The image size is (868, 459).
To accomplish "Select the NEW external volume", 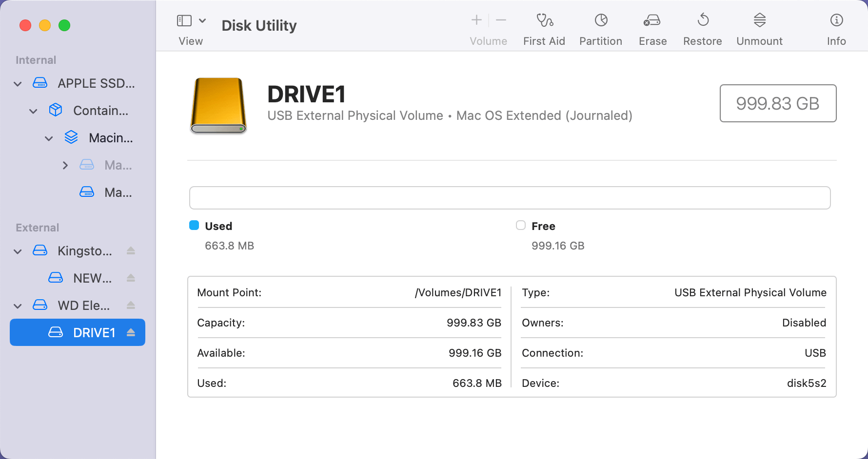I will pyautogui.click(x=92, y=278).
